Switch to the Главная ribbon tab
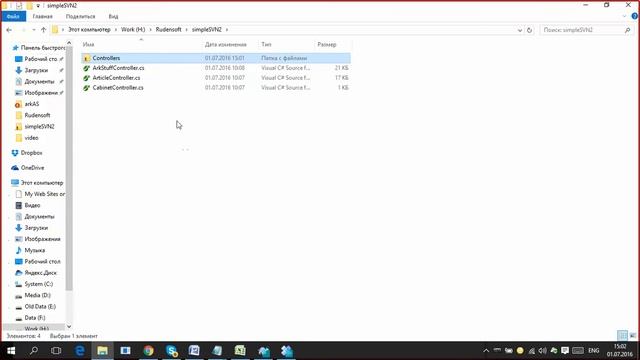 tap(42, 16)
